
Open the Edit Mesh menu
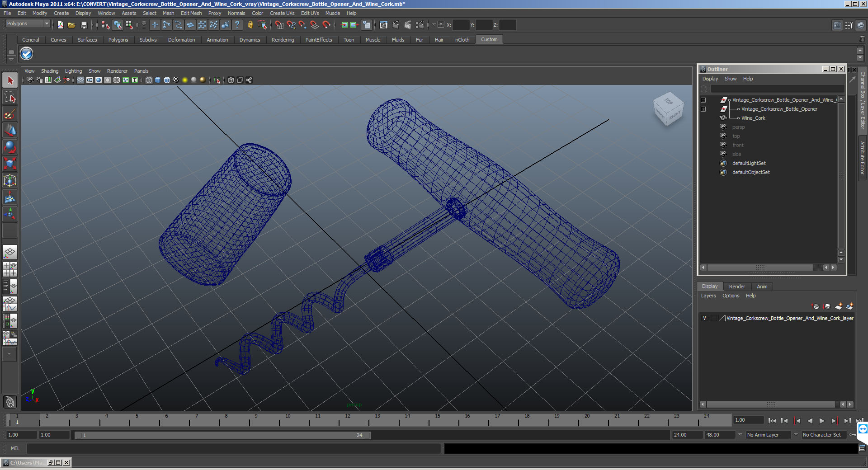click(x=191, y=13)
